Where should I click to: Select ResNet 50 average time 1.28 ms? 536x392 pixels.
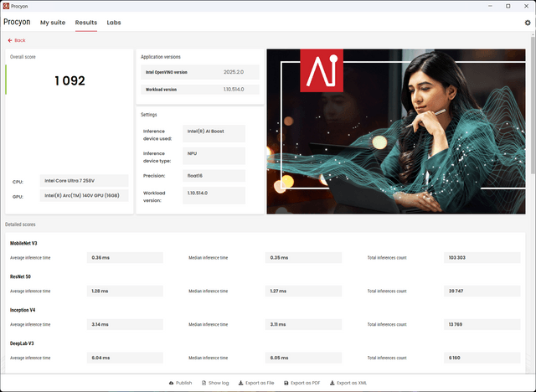(125, 291)
